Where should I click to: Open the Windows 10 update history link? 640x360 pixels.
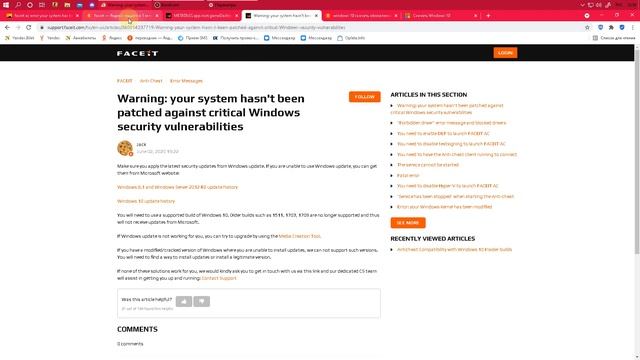click(146, 201)
